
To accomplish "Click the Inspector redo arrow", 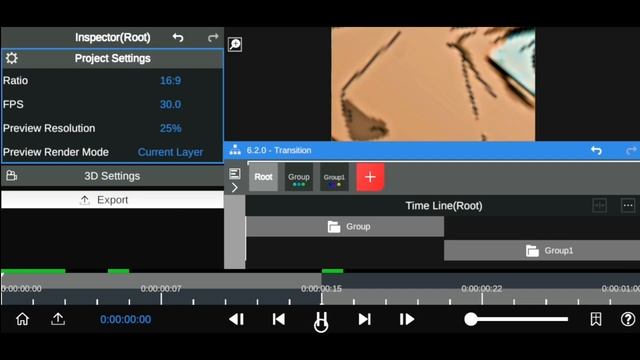I will click(213, 38).
